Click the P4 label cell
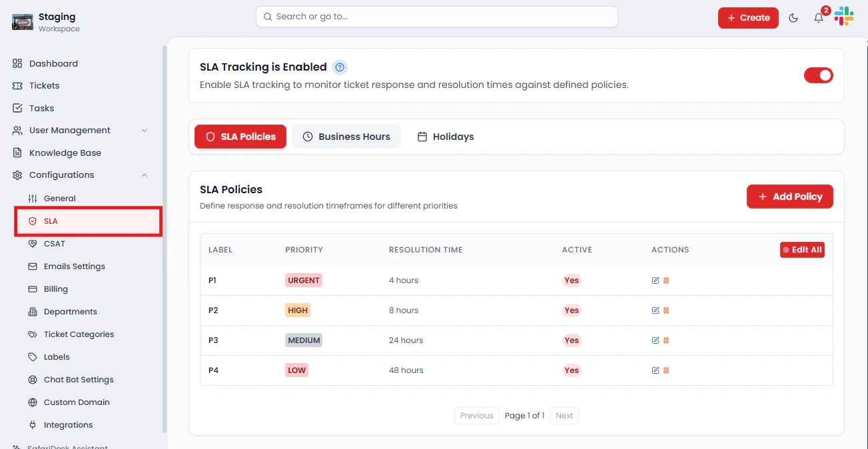Image resolution: width=868 pixels, height=449 pixels. pyautogui.click(x=213, y=370)
